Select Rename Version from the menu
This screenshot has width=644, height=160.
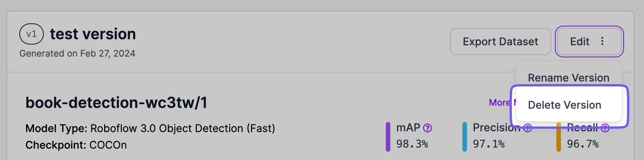click(x=568, y=78)
